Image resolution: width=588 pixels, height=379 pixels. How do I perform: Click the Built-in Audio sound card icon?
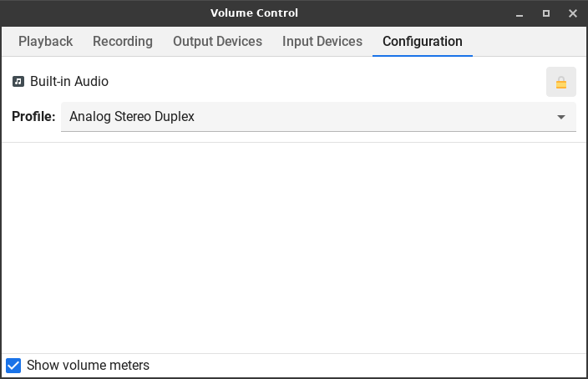pos(18,82)
